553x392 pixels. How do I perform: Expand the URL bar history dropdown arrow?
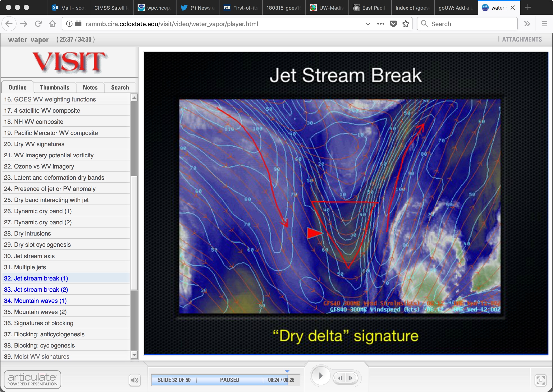(368, 24)
